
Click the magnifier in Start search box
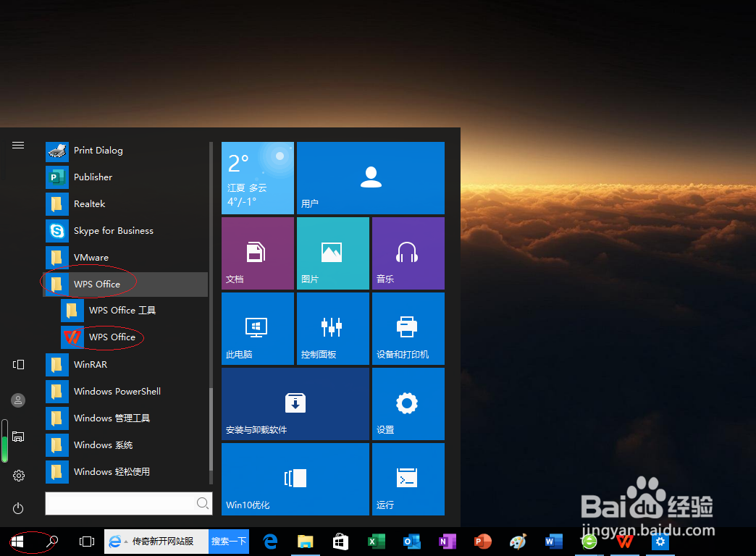coord(203,503)
